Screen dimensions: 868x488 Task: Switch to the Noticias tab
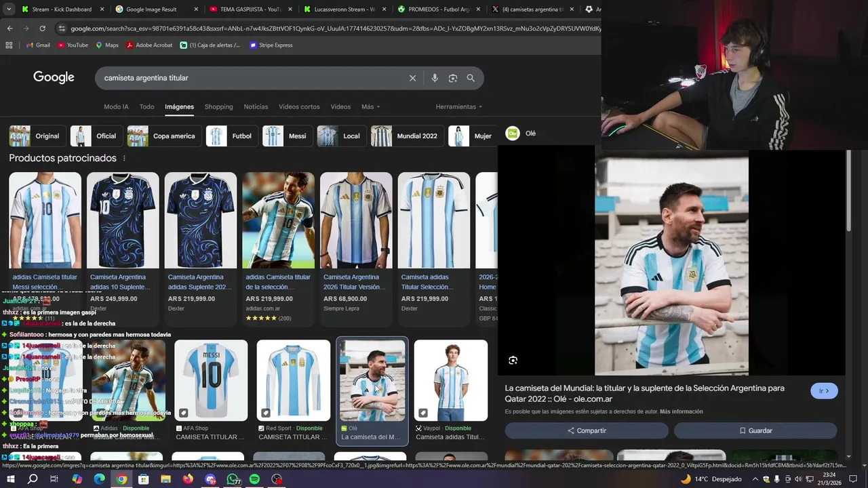coord(256,106)
